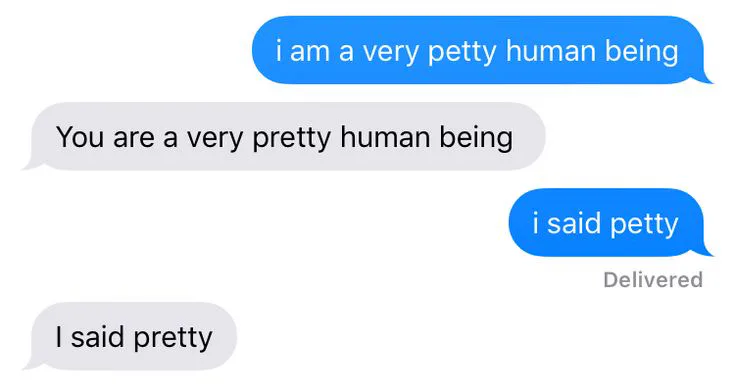Click the word "said" in the last gray bubble
The width and height of the screenshot is (735, 392).
point(98,337)
